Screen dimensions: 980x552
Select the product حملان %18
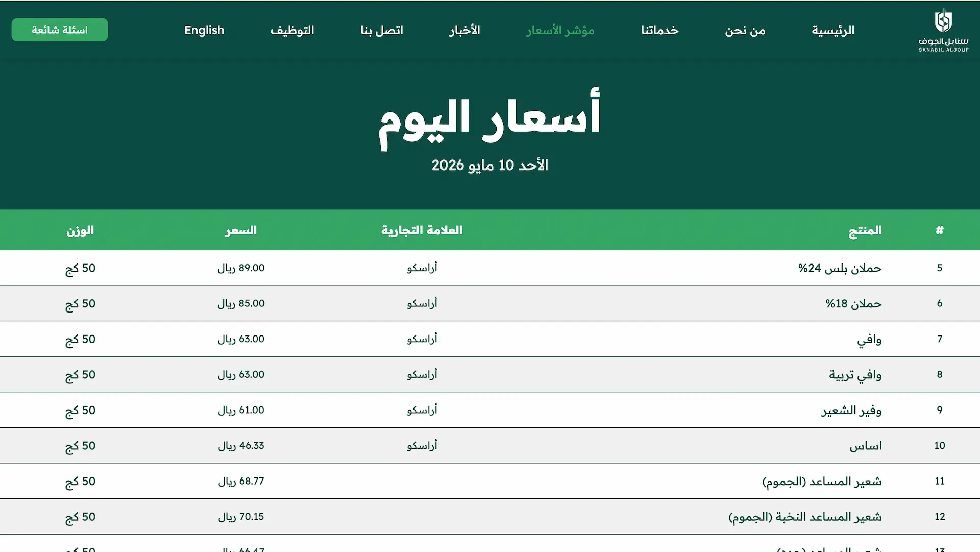point(854,304)
